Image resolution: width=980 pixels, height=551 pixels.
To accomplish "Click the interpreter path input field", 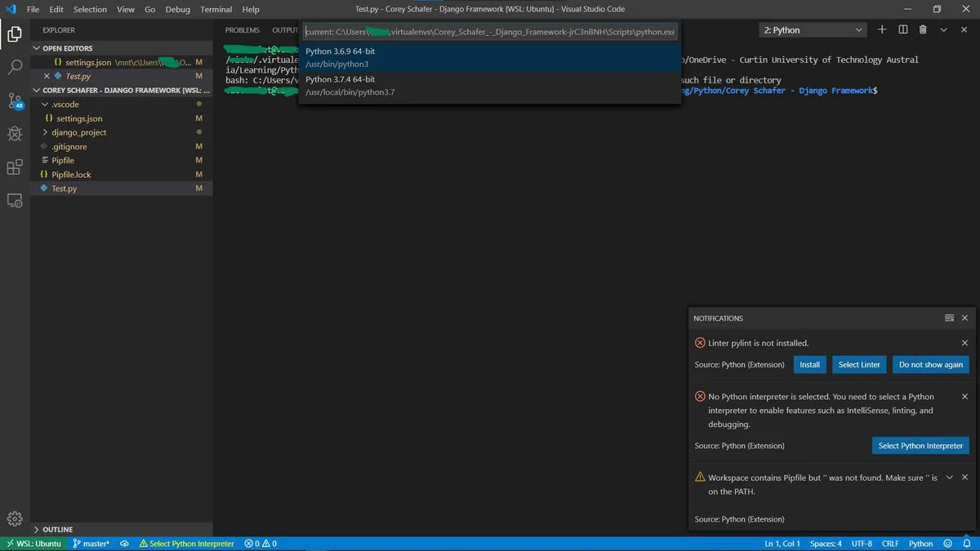I will [x=490, y=32].
